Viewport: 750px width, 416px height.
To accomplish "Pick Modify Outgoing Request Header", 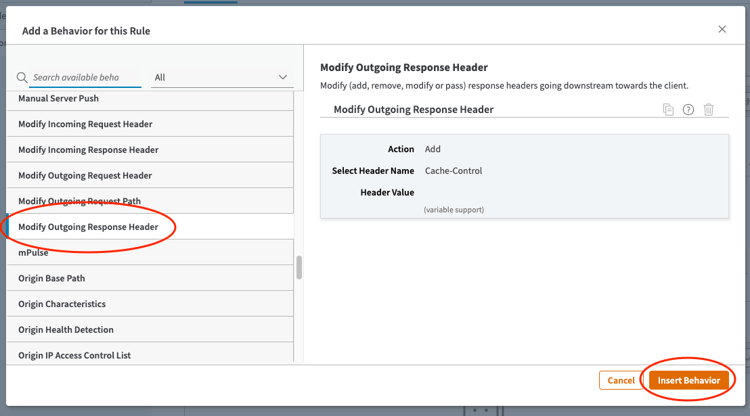I will (85, 176).
